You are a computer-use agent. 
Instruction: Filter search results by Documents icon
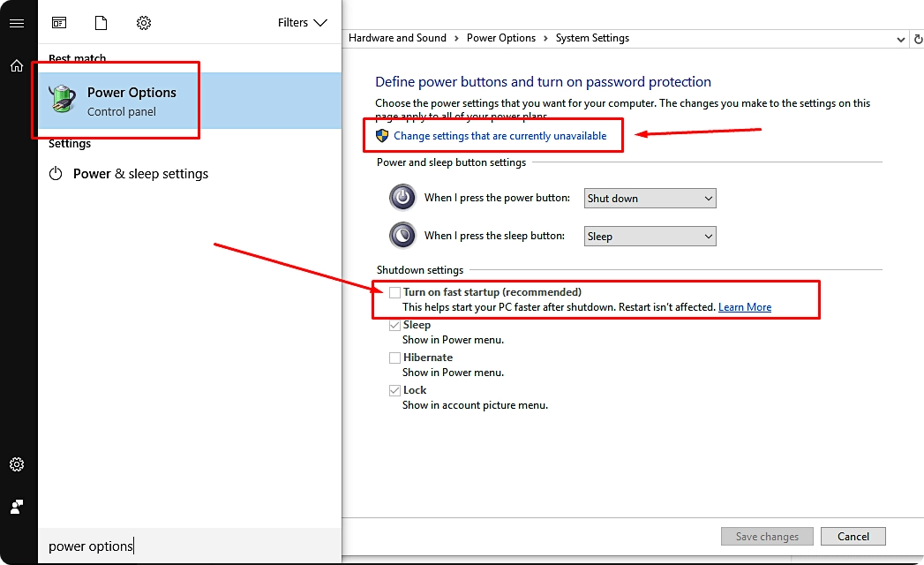[x=101, y=23]
